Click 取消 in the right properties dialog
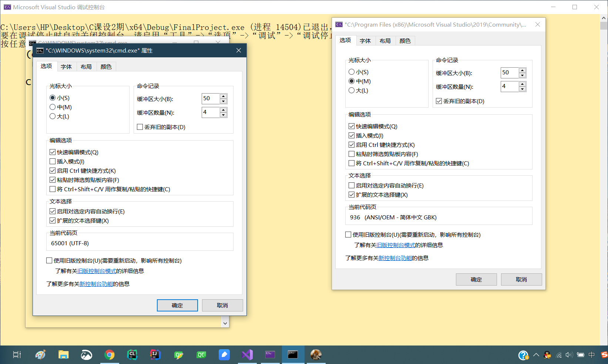The image size is (608, 364). [521, 279]
